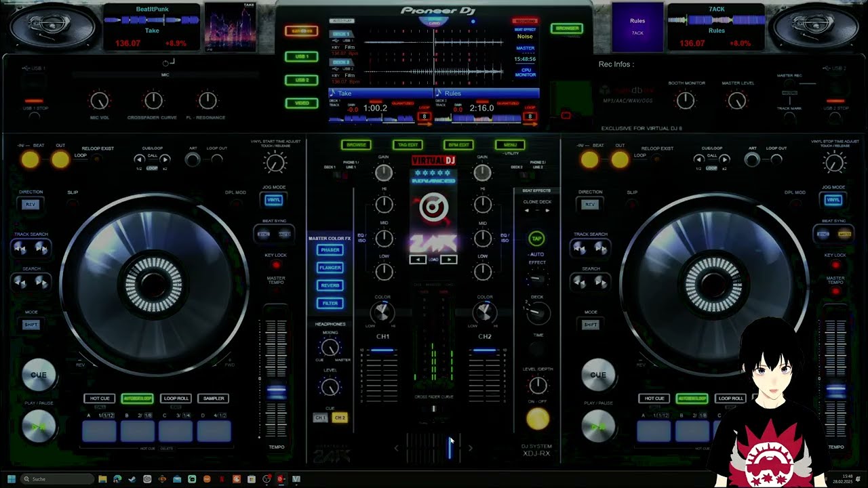The image size is (868, 488).
Task: Select SAMPLER pad mode on left deck
Action: (214, 399)
